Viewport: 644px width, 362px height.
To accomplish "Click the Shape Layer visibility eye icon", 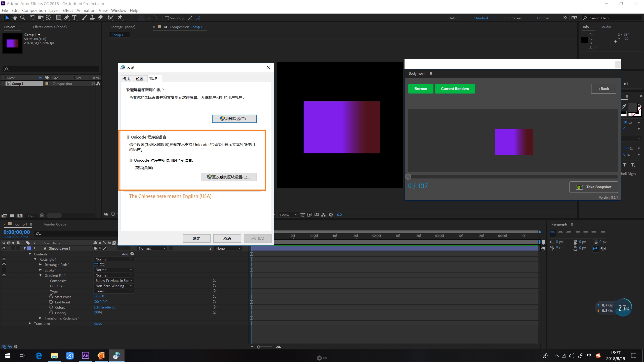I will [4, 248].
